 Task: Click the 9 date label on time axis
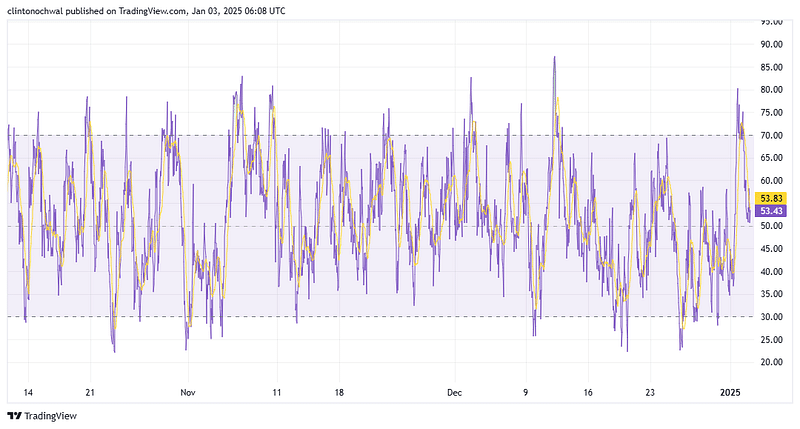coord(525,392)
